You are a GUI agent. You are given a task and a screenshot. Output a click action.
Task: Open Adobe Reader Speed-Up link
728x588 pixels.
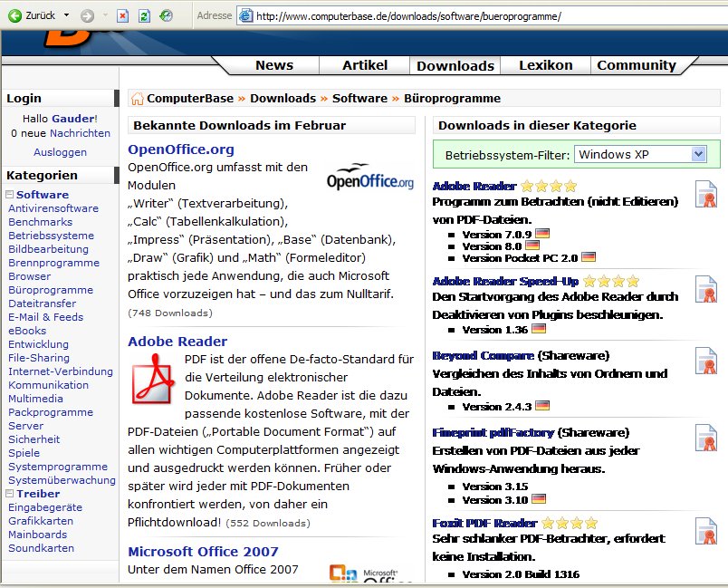(x=505, y=282)
